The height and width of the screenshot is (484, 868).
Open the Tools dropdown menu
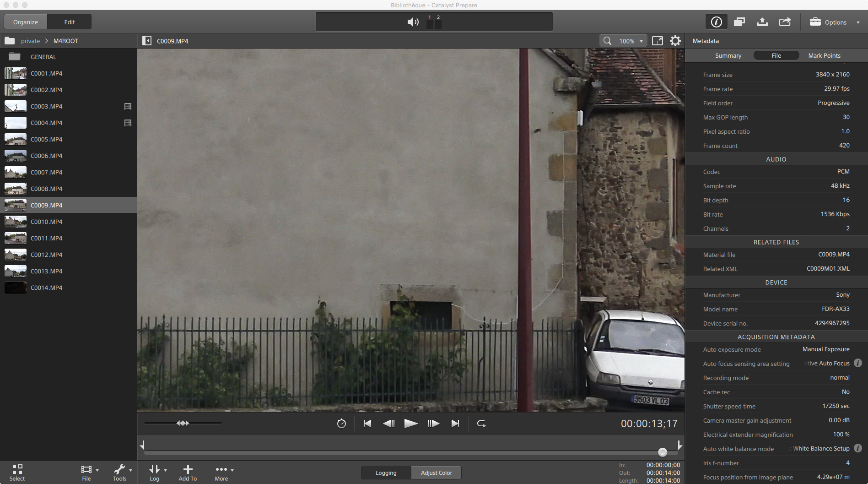pyautogui.click(x=120, y=472)
